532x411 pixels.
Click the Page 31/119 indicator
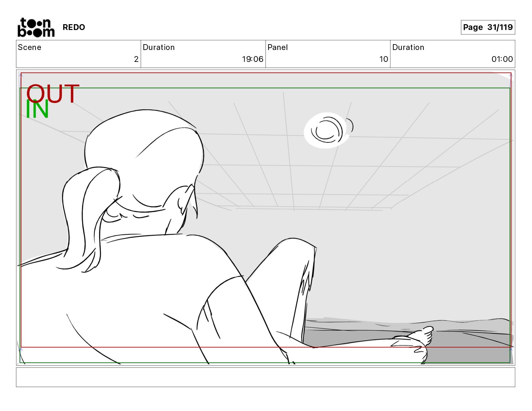[488, 27]
